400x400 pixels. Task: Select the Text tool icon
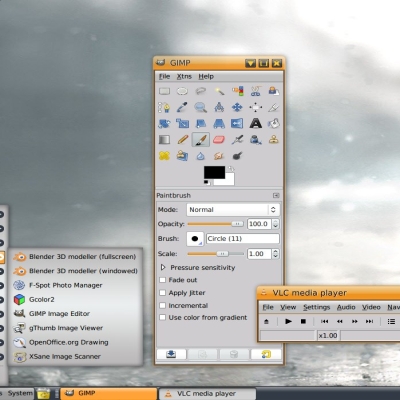click(x=256, y=123)
